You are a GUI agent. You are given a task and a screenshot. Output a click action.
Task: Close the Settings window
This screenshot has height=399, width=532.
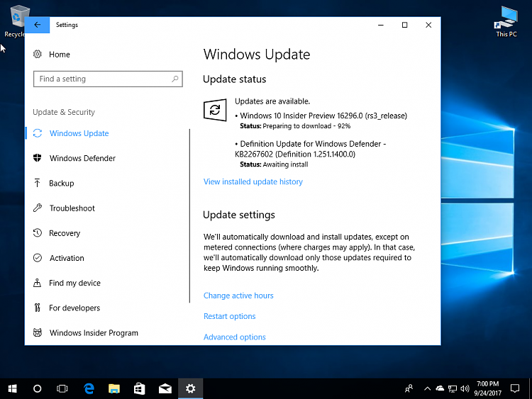pyautogui.click(x=428, y=25)
